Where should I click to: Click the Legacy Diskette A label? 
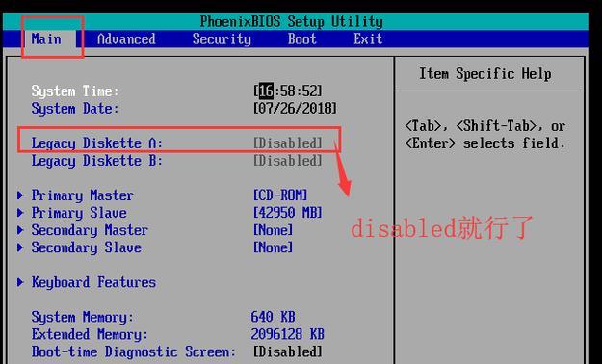point(97,143)
